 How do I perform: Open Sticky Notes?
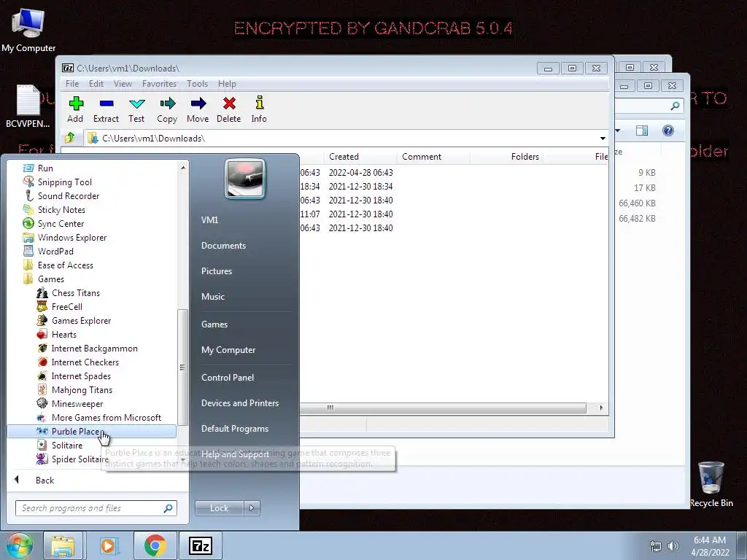[91, 209]
